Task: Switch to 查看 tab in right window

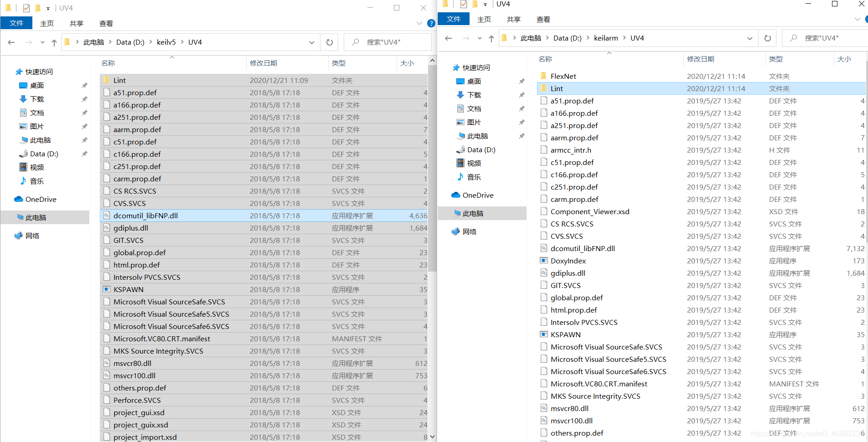Action: [543, 19]
